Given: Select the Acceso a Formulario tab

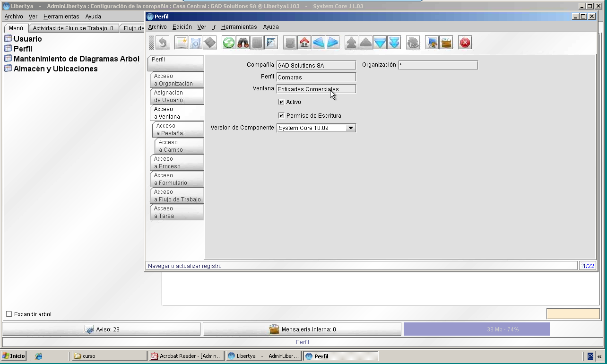Looking at the screenshot, I should (x=177, y=179).
